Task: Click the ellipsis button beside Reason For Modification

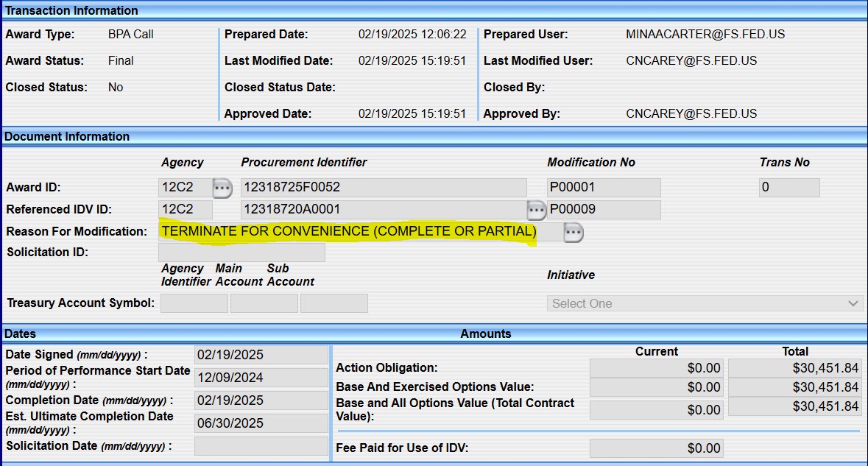Action: pyautogui.click(x=574, y=233)
